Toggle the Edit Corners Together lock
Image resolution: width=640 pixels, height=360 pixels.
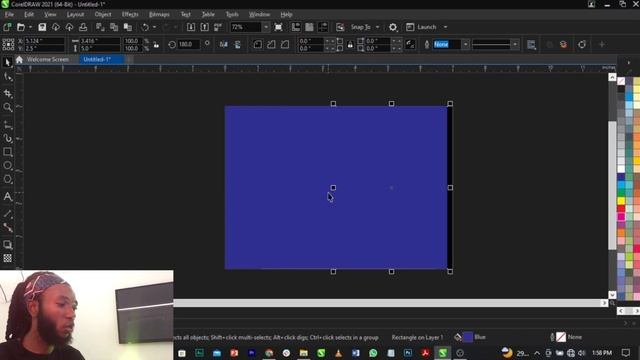(x=350, y=44)
